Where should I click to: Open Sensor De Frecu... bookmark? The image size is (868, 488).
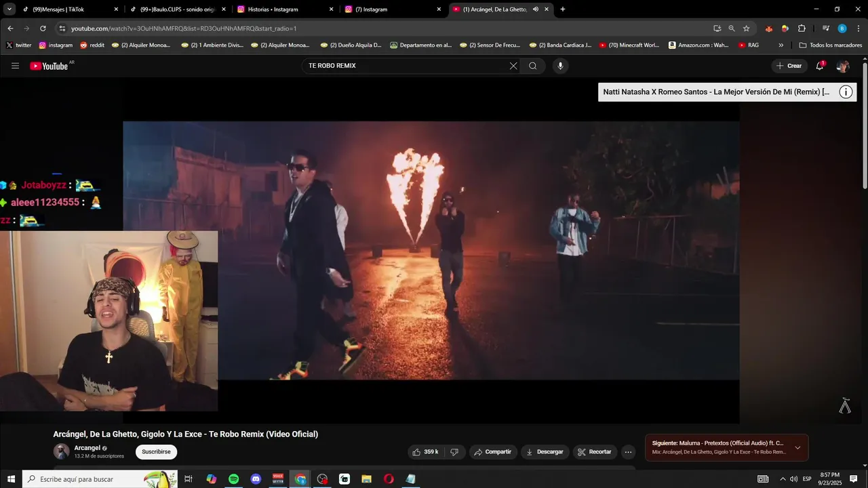pos(490,45)
